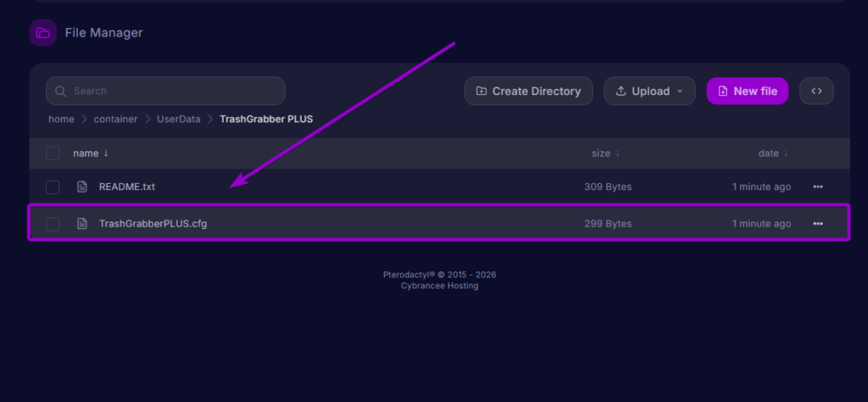Open the README.txt file
Viewport: 868px width, 402px height.
[127, 187]
